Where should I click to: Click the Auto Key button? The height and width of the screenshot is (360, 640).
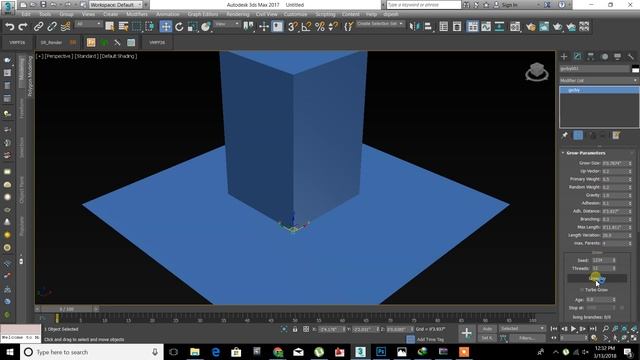pos(487,329)
